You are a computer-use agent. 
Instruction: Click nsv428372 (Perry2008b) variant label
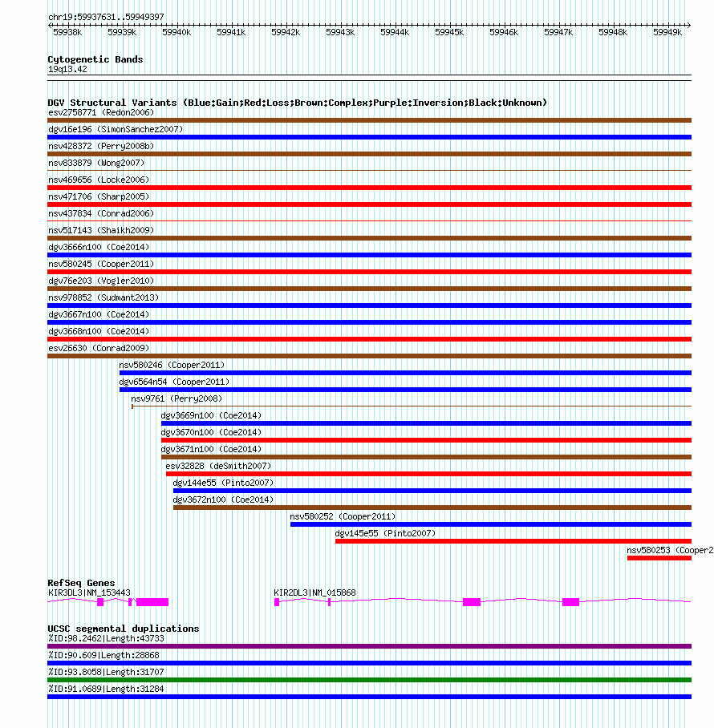point(101,146)
